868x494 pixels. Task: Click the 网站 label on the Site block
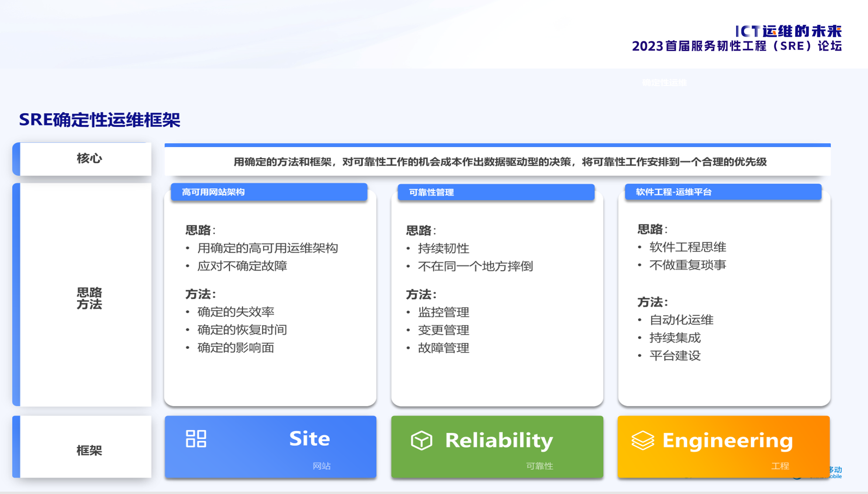(x=321, y=466)
